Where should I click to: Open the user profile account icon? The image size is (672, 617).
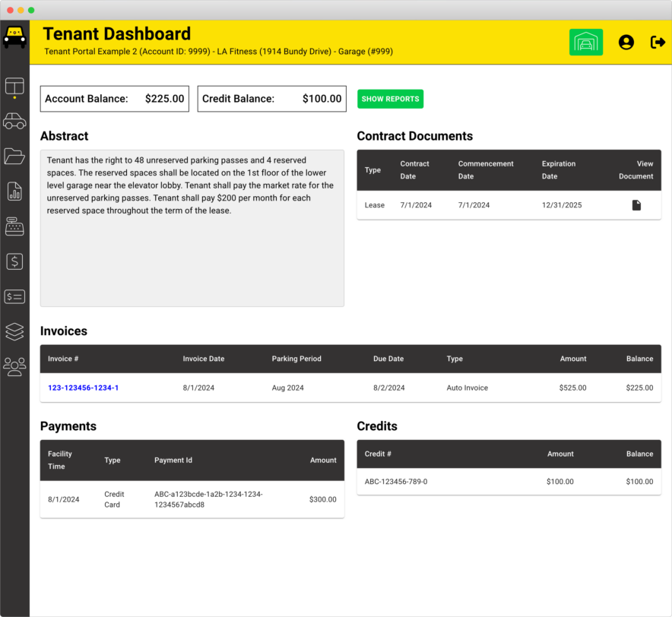(x=626, y=43)
